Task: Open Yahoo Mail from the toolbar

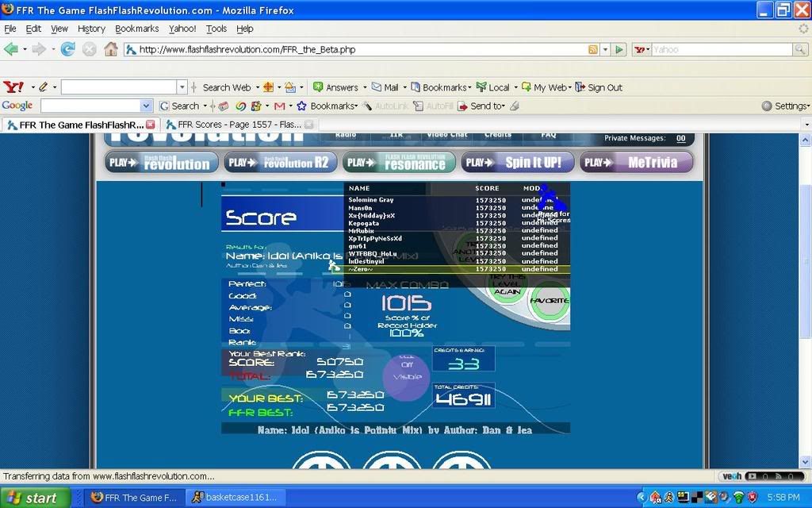Action: pos(385,87)
